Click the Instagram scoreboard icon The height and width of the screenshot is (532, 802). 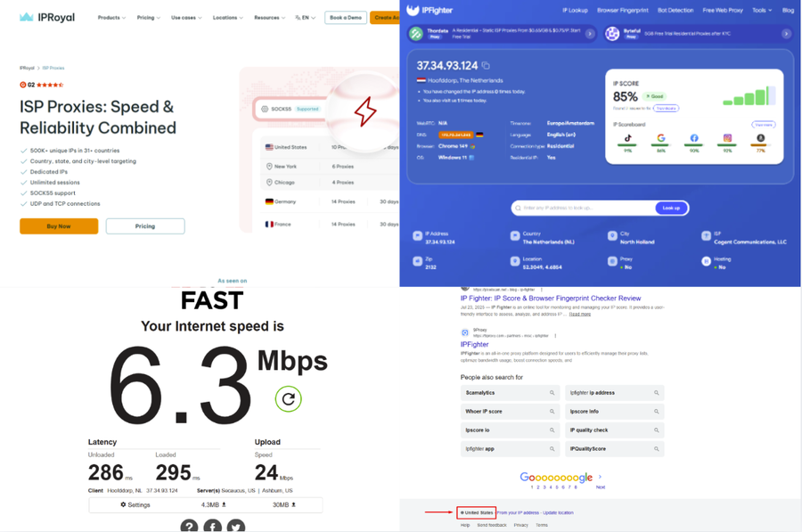pyautogui.click(x=727, y=138)
